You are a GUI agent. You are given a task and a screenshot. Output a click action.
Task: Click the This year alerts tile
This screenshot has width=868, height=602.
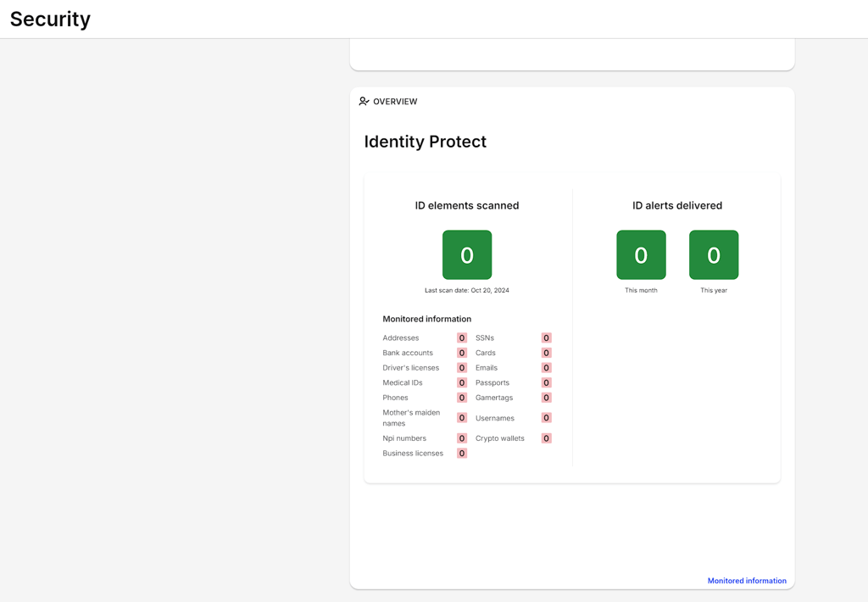point(714,254)
